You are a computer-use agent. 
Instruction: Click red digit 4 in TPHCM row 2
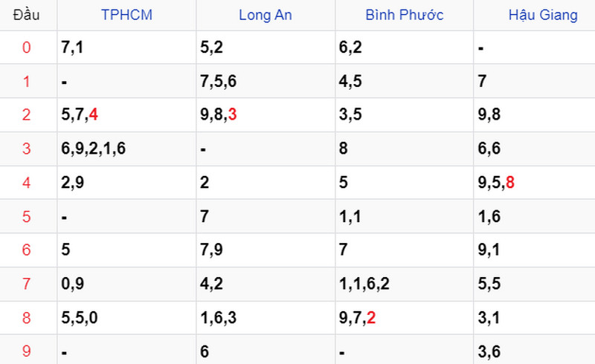point(94,114)
